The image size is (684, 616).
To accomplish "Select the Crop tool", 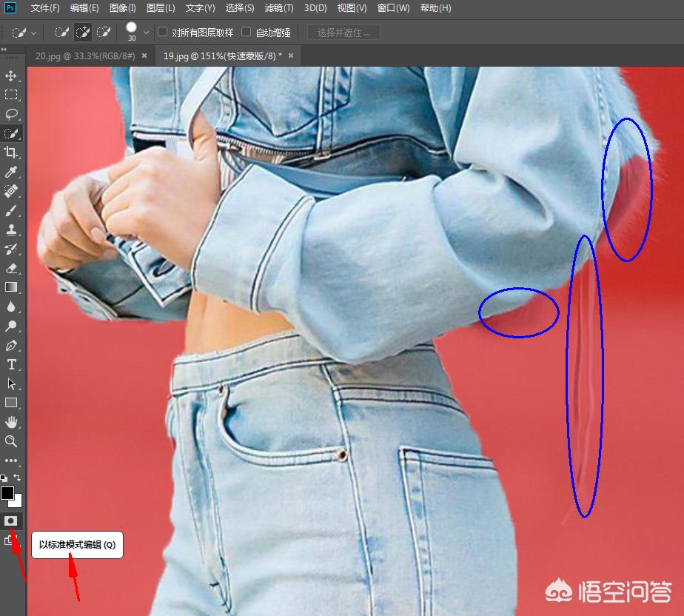I will [x=10, y=153].
